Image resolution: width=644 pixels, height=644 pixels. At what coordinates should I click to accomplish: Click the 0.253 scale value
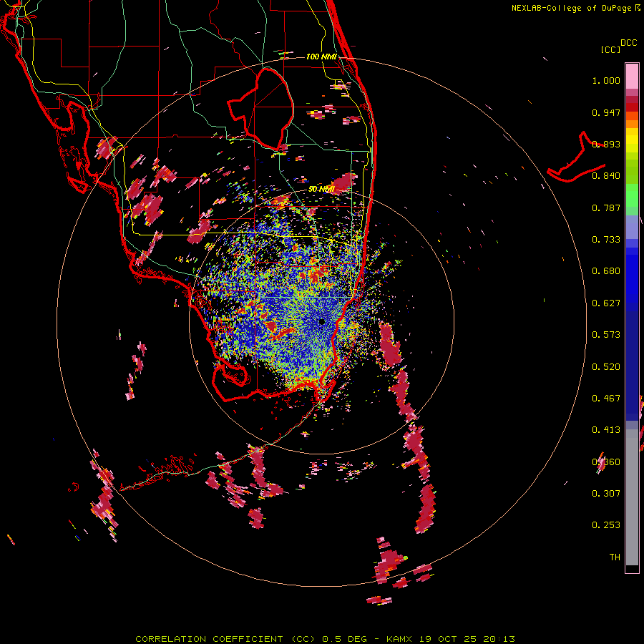[606, 525]
